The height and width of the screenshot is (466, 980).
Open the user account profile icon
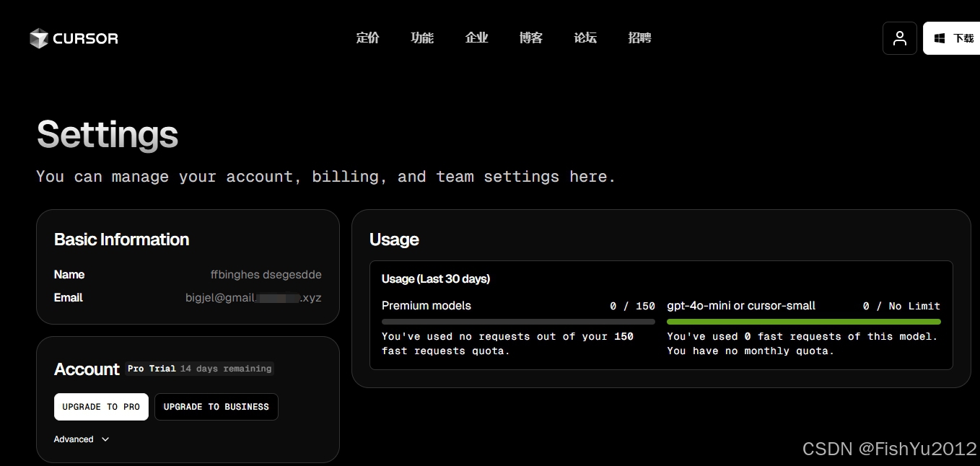[900, 38]
